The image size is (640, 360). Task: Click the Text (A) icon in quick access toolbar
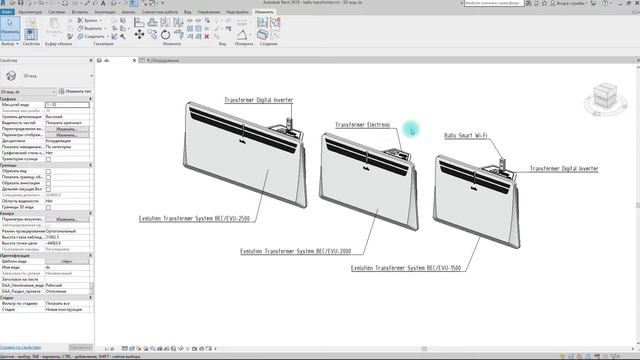[x=103, y=3]
